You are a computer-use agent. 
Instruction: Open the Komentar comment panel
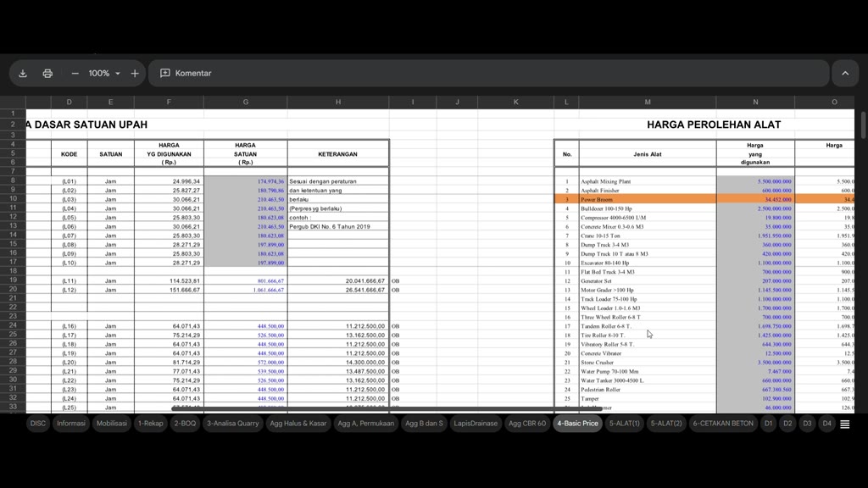pos(186,73)
